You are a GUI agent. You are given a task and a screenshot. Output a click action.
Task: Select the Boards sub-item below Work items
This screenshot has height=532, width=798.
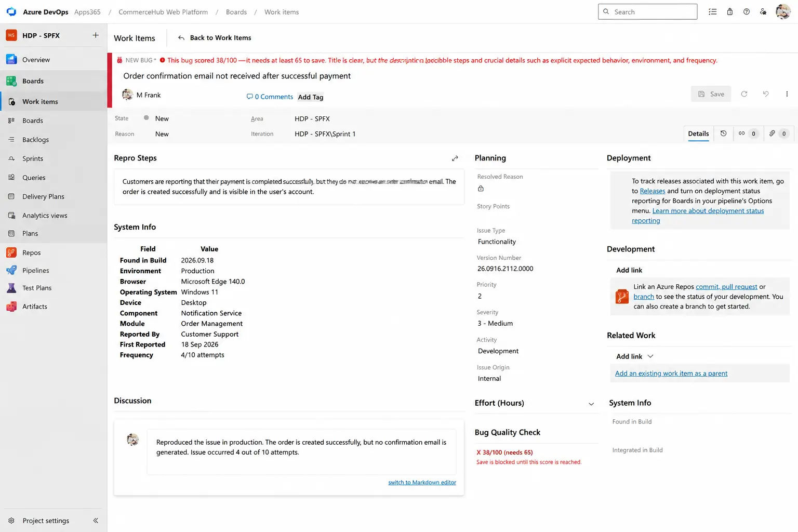coord(54,121)
